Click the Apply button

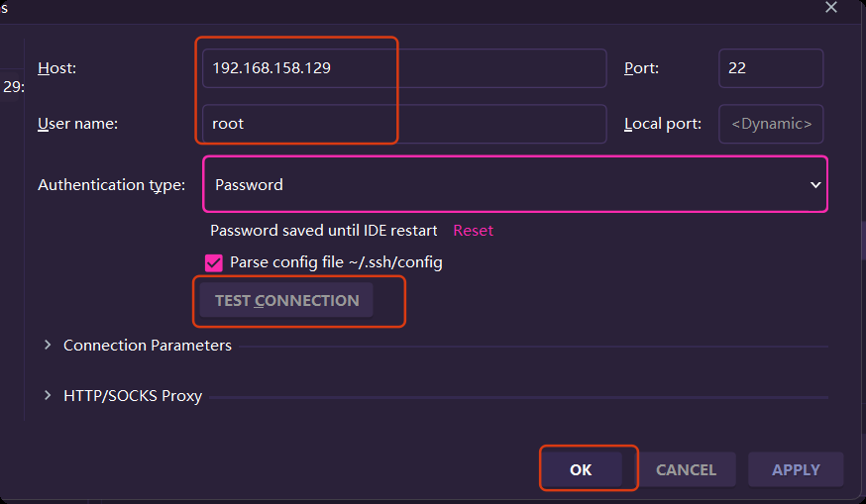[x=796, y=469]
